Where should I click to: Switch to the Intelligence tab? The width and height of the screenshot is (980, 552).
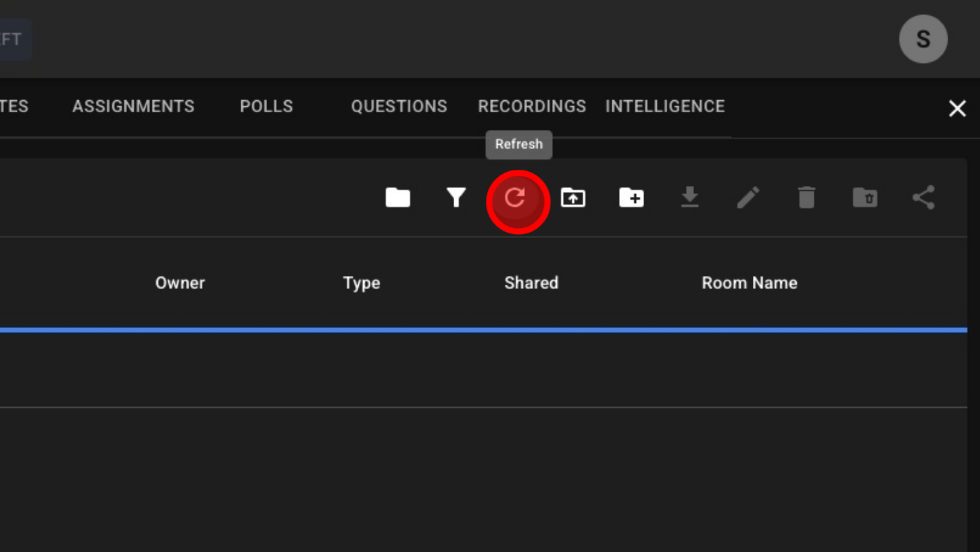point(664,106)
